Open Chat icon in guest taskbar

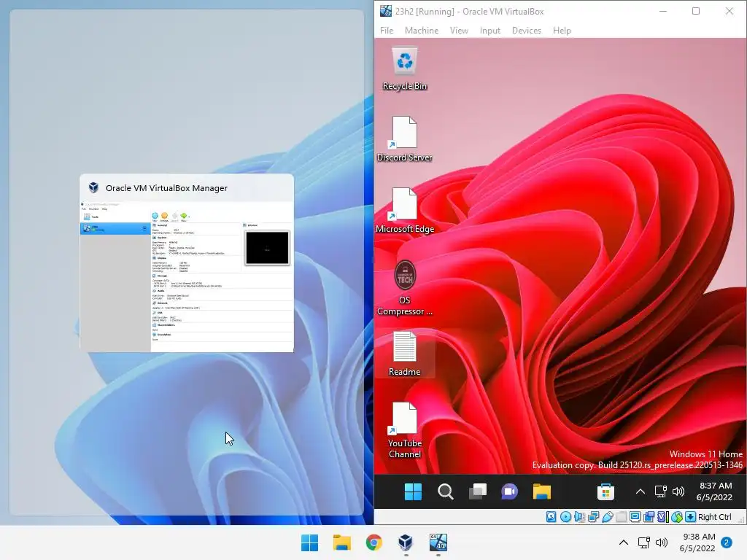509,491
